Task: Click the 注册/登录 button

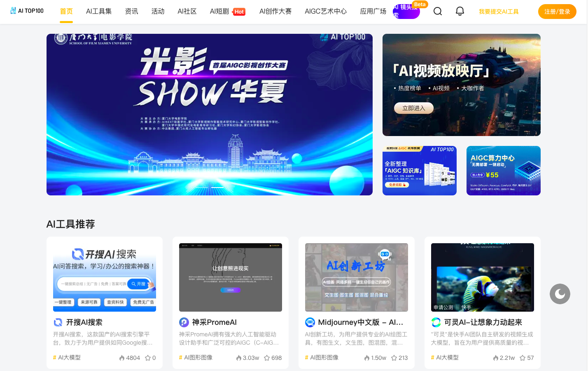Action: [x=557, y=12]
